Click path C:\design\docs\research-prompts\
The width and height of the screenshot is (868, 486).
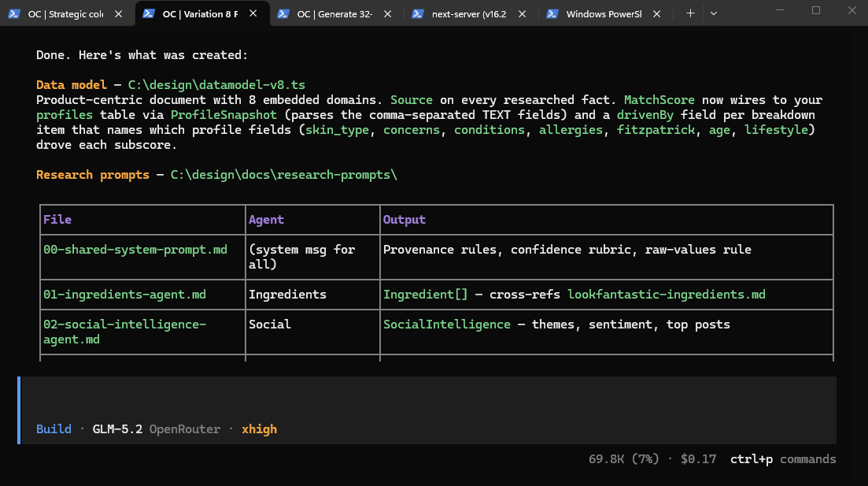[283, 175]
